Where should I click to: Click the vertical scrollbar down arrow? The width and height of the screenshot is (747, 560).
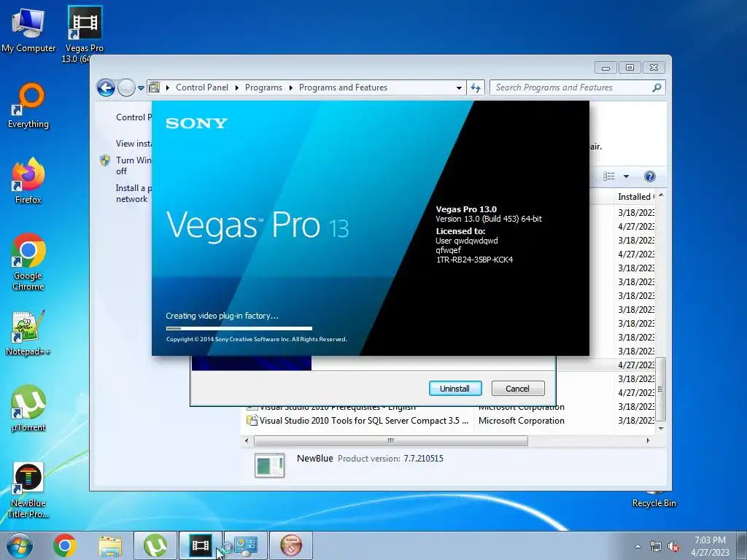(661, 429)
